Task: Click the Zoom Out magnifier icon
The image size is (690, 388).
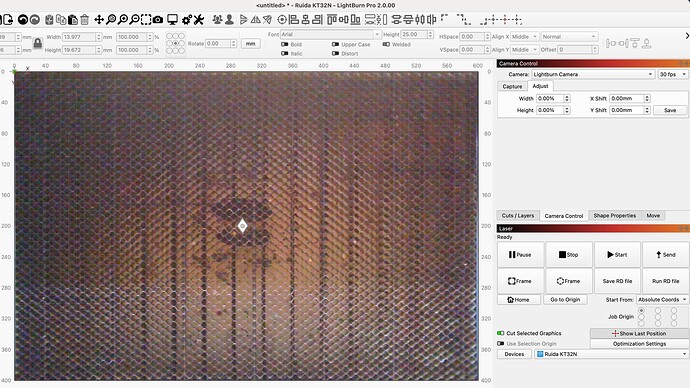Action: click(x=135, y=20)
